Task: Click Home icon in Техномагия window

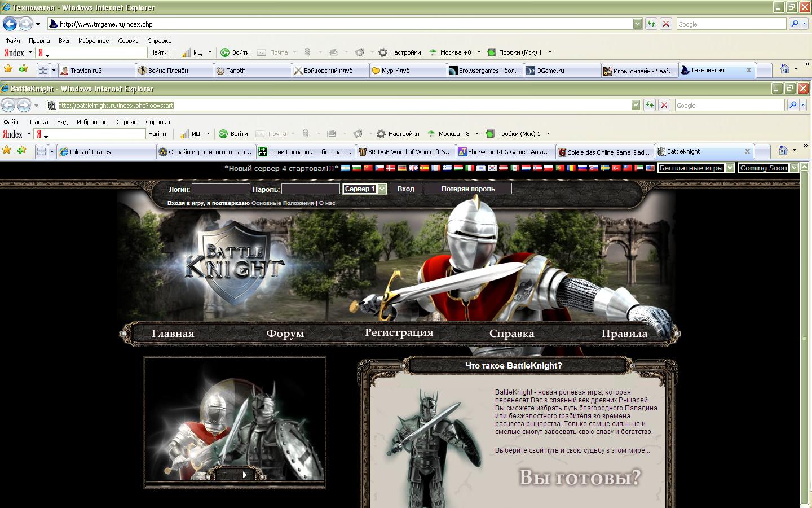Action: (x=785, y=69)
